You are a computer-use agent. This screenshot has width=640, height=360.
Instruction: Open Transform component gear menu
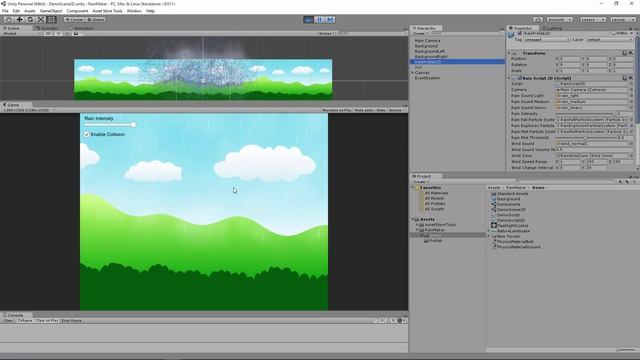click(x=631, y=53)
